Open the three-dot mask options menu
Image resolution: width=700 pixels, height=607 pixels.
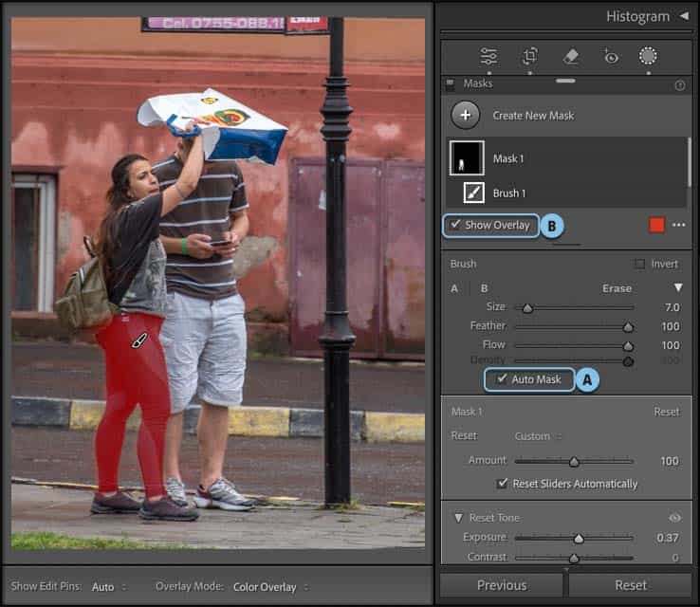point(678,225)
